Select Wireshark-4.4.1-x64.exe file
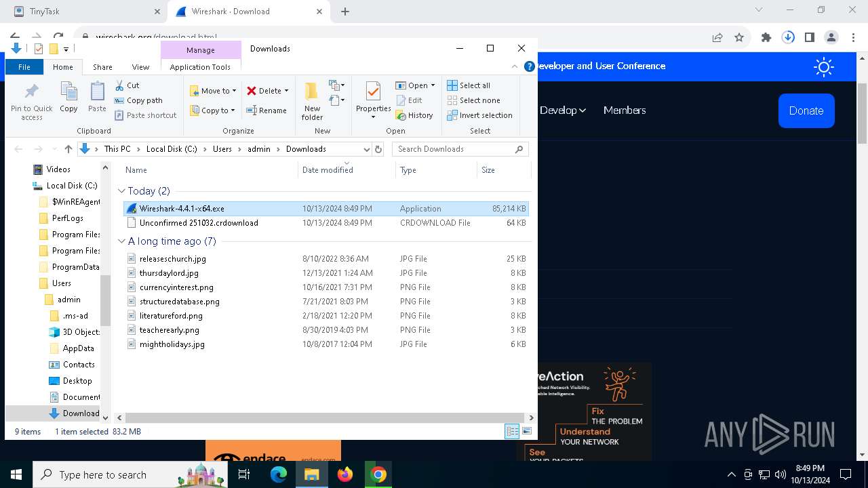The width and height of the screenshot is (868, 488). 326,209
